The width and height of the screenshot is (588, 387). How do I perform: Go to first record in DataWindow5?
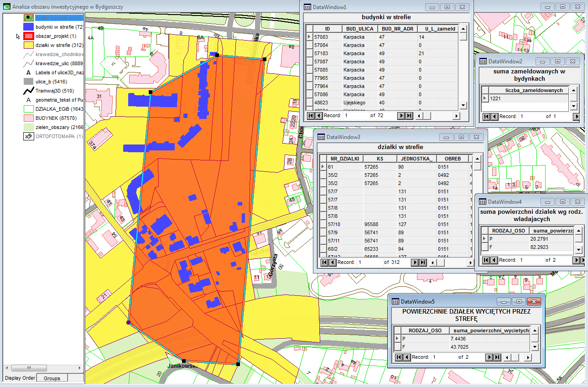[399, 357]
